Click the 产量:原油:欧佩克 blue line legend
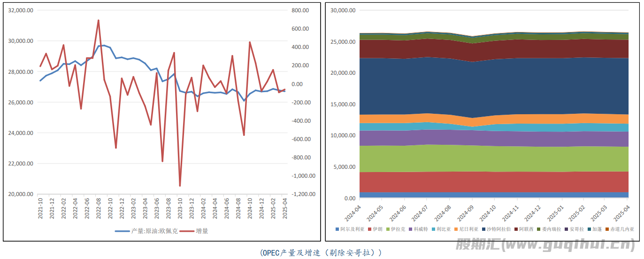 coord(146,231)
